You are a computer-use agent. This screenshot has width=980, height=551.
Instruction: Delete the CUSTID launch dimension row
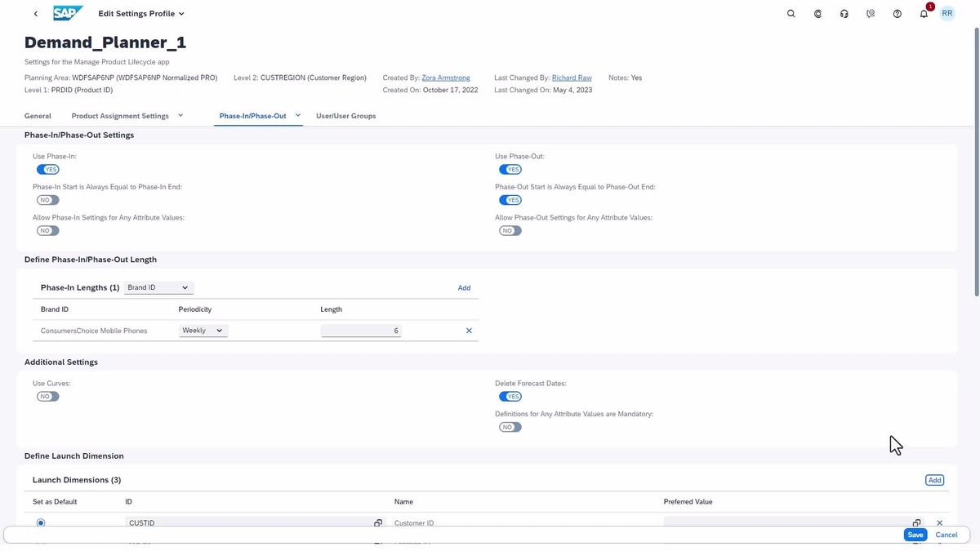point(939,523)
